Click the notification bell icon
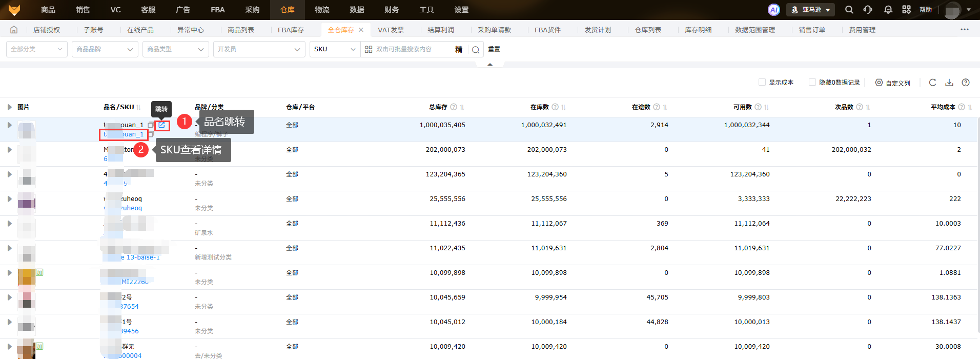This screenshot has height=359, width=980. point(888,10)
